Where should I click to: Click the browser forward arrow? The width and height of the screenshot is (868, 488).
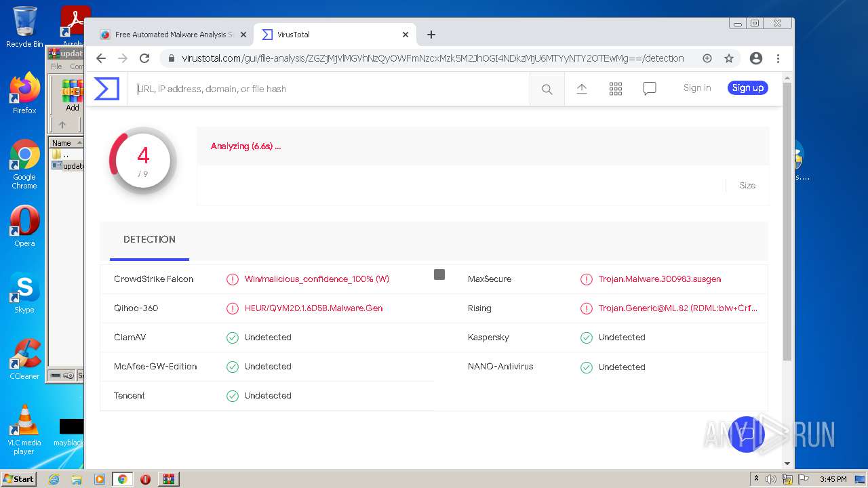click(x=123, y=58)
